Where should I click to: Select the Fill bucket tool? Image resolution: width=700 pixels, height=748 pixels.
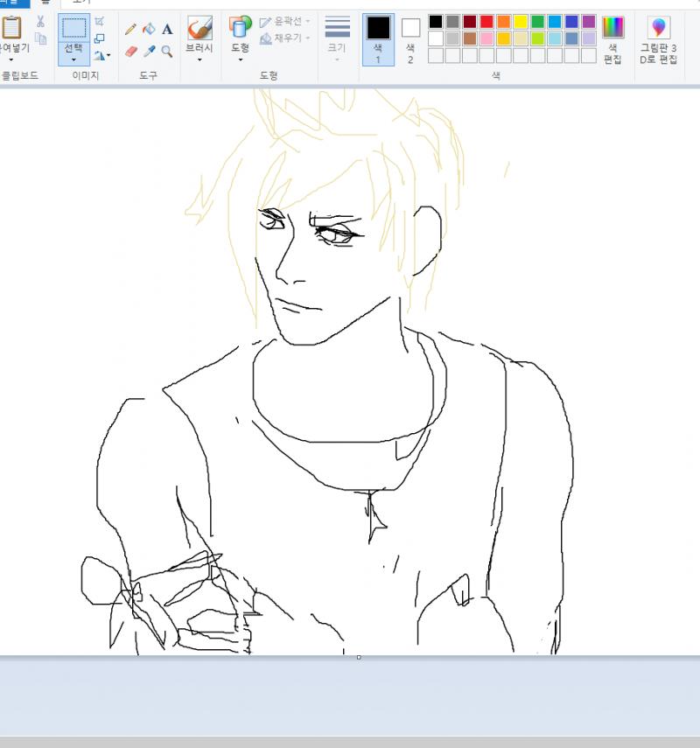[x=149, y=29]
